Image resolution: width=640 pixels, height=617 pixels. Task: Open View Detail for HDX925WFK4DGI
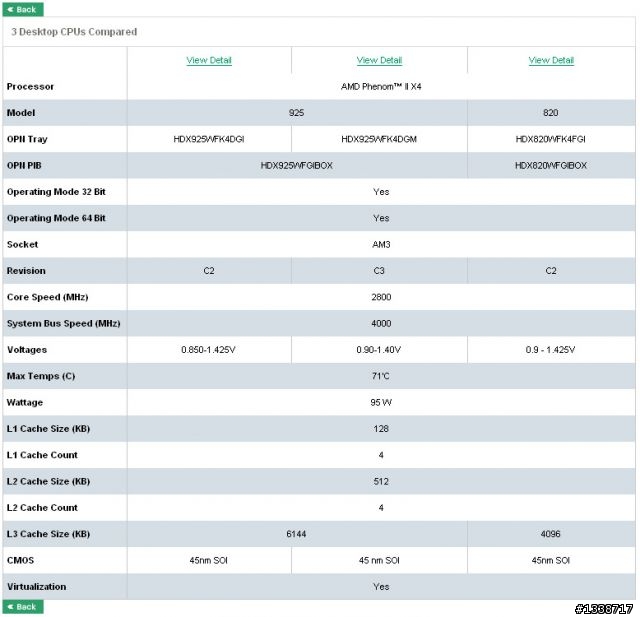[209, 60]
